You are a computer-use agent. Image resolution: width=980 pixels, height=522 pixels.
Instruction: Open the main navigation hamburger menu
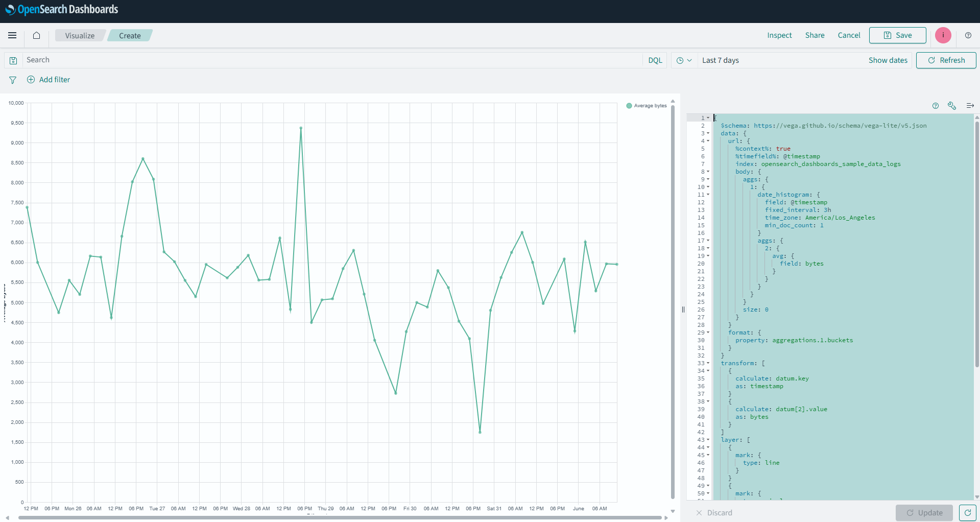click(x=12, y=35)
